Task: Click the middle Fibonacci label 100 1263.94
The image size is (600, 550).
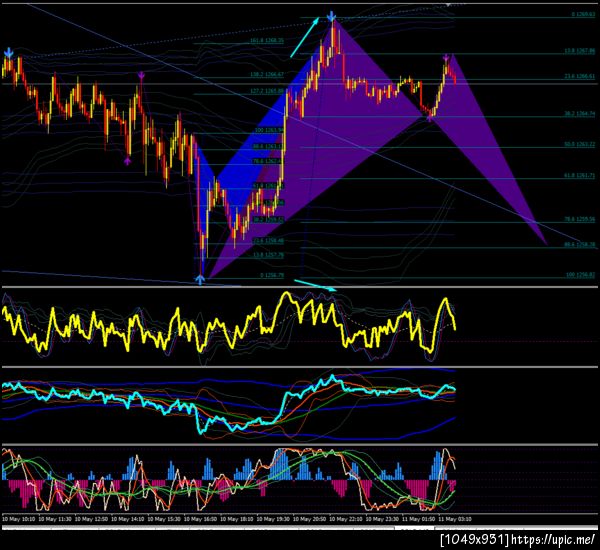Action: tap(269, 131)
